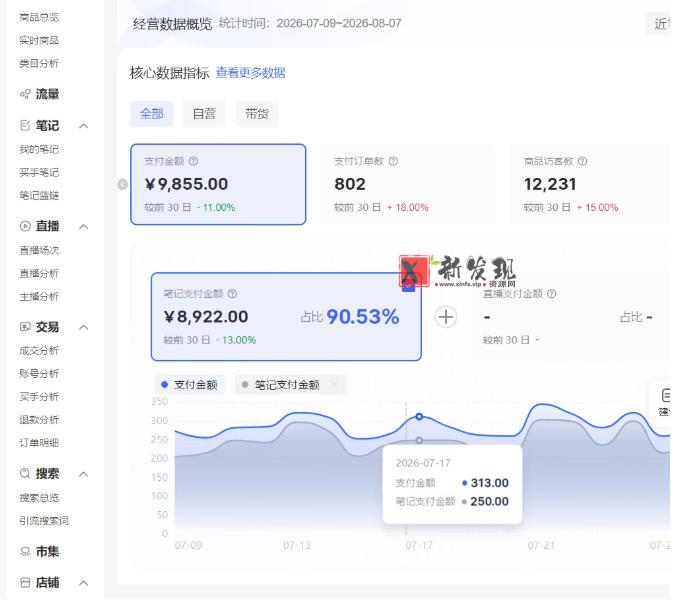This screenshot has height=601, width=677.
Task: Click the 07-17 data point on blue line
Action: tap(420, 418)
